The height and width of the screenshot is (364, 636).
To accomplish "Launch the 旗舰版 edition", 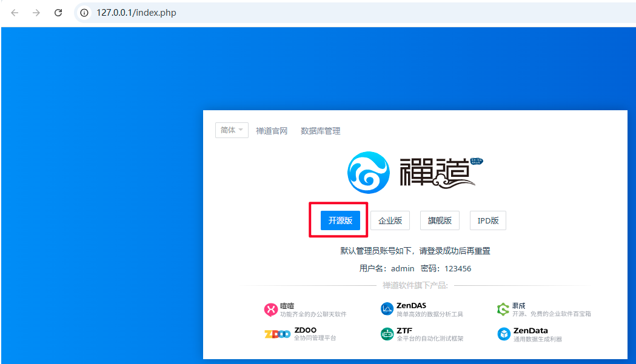I will (x=440, y=220).
